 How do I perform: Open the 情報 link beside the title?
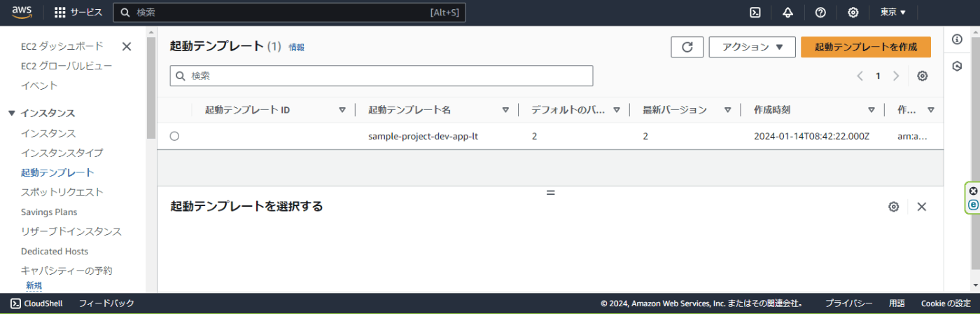pos(297,48)
